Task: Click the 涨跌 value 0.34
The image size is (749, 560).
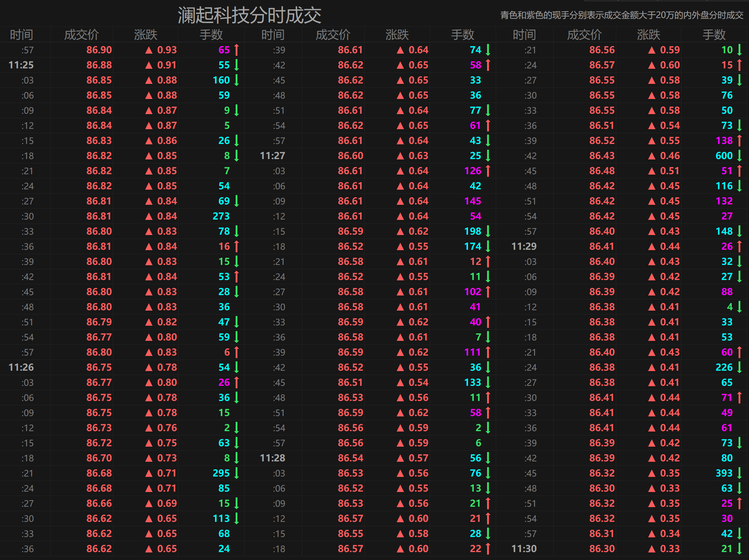Action: 670,534
